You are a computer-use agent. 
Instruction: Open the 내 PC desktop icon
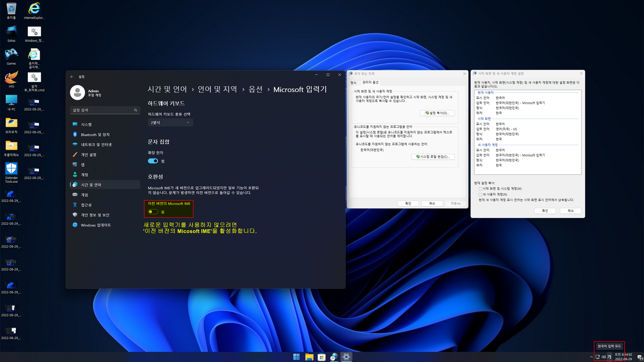[11, 103]
